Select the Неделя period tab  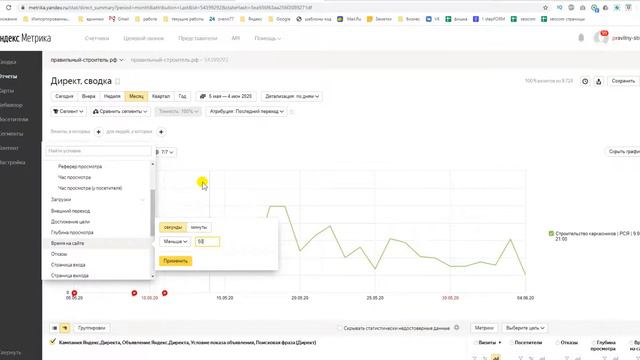(112, 96)
